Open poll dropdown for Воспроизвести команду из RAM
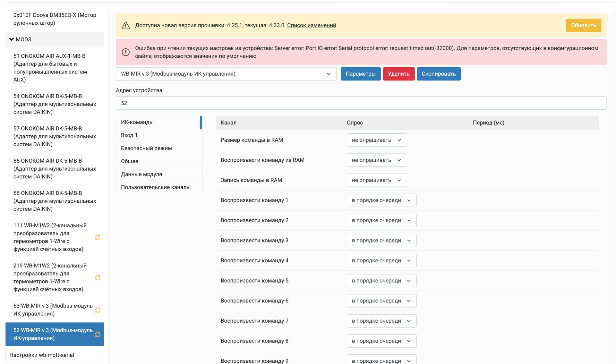 coord(377,160)
